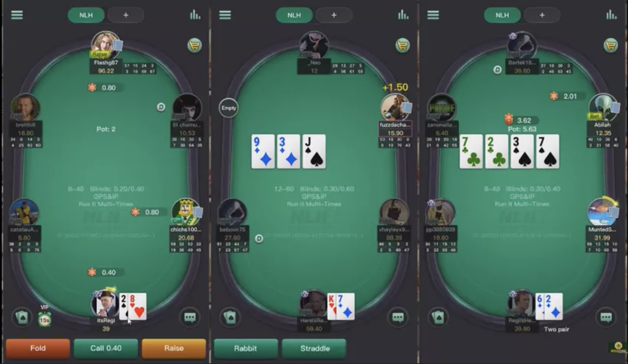Select NLH tab on left table

pyautogui.click(x=86, y=15)
